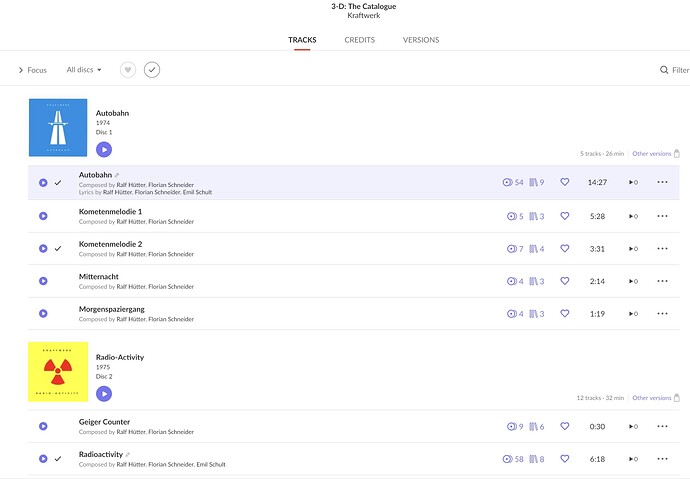Toggle the favorites heart filter button
The width and height of the screenshot is (690, 479).
[128, 69]
